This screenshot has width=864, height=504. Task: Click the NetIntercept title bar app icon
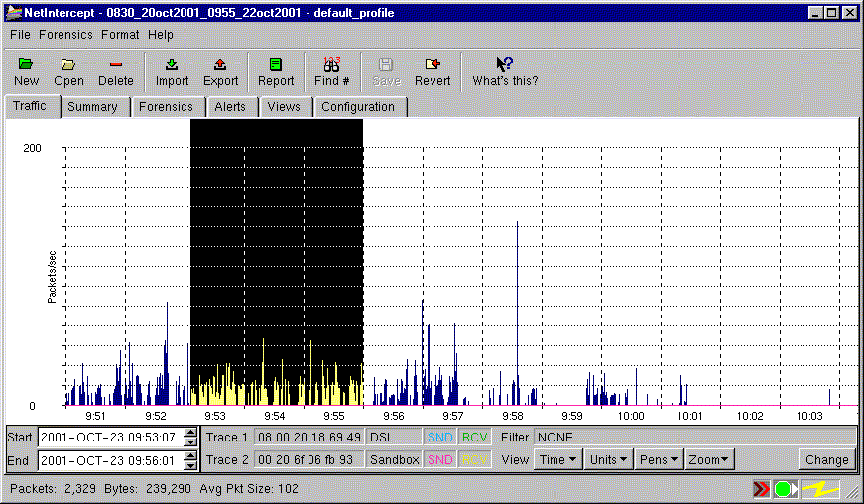pyautogui.click(x=13, y=12)
